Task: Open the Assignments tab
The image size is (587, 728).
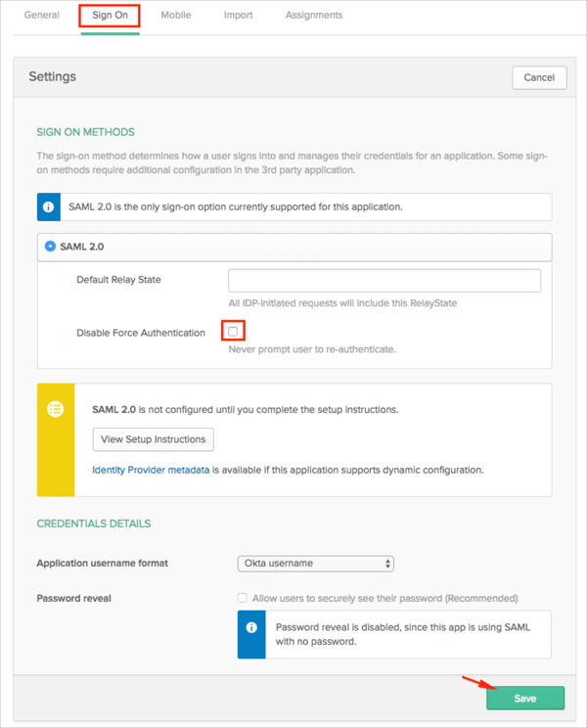Action: 314,16
